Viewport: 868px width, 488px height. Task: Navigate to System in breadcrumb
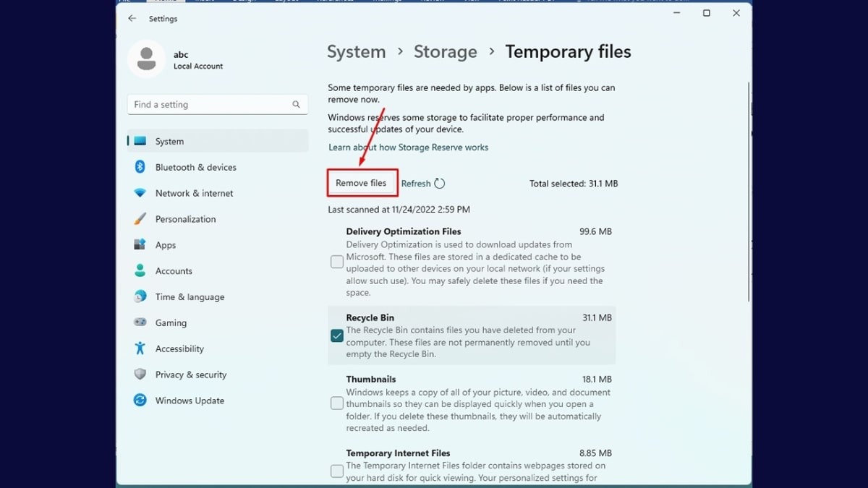pos(357,52)
